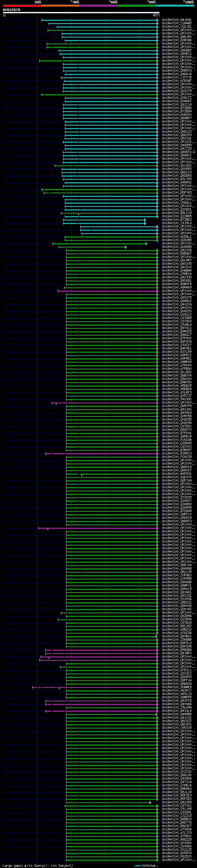Select the UniRef100_A2DXB8 label

(x=176, y=240)
